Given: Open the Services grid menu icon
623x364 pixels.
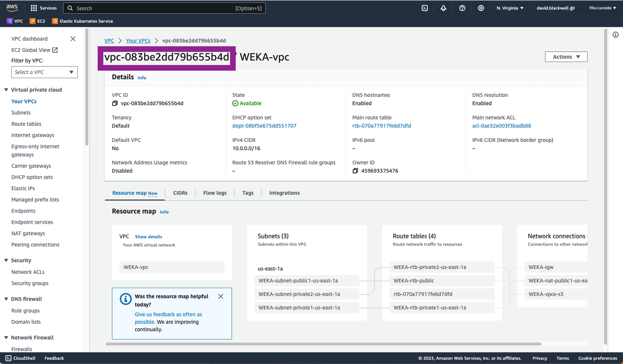Looking at the screenshot, I should (34, 8).
